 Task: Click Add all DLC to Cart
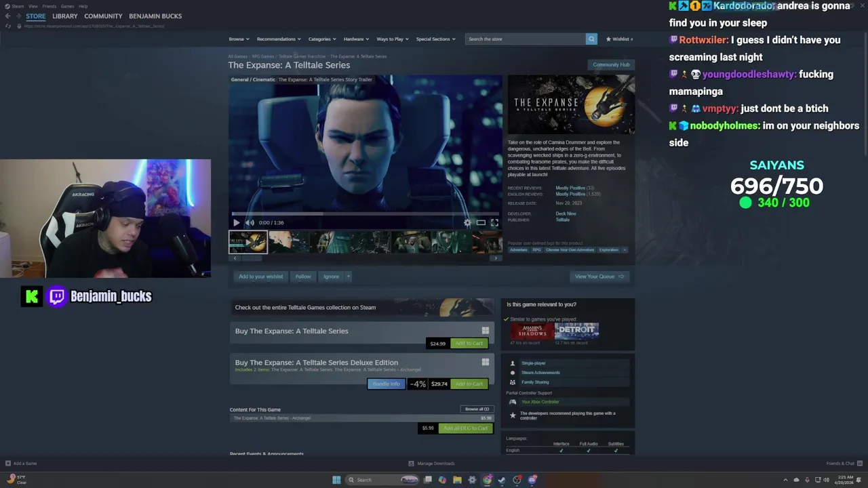[465, 428]
